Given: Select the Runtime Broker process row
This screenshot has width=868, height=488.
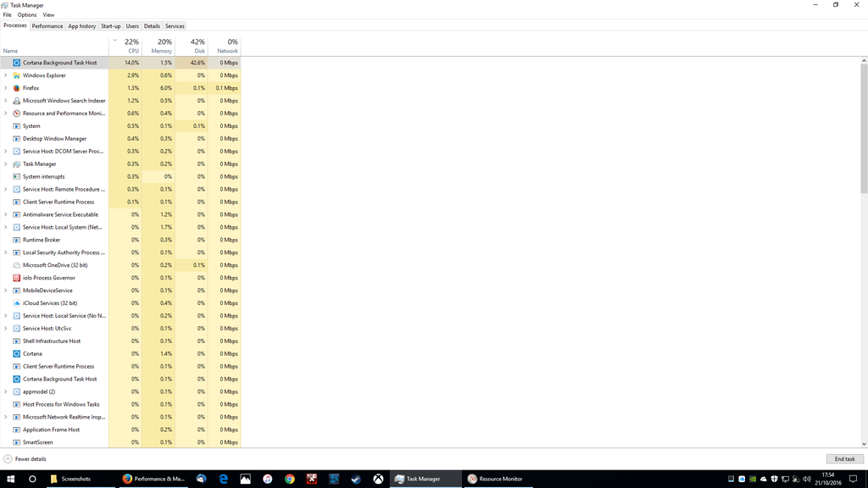Looking at the screenshot, I should pyautogui.click(x=120, y=240).
